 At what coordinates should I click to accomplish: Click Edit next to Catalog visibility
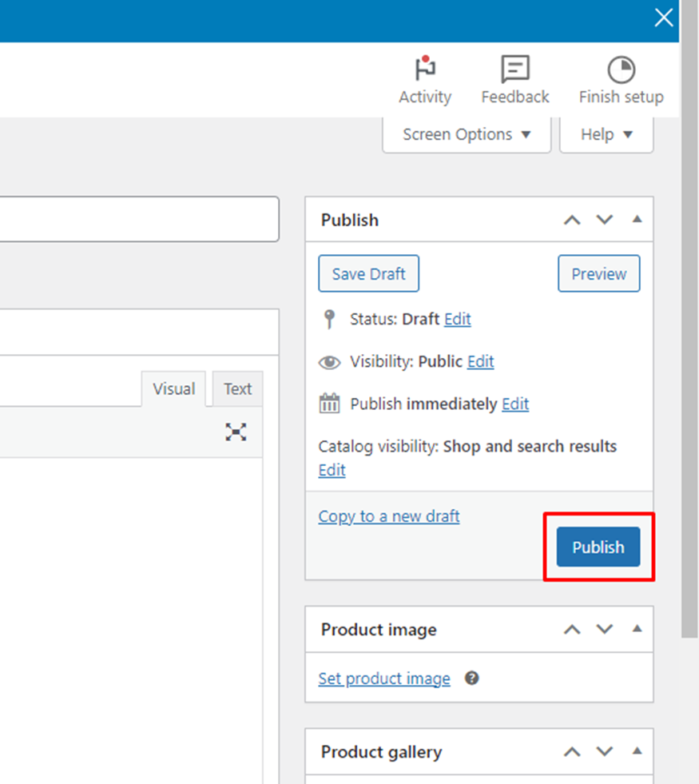(332, 470)
